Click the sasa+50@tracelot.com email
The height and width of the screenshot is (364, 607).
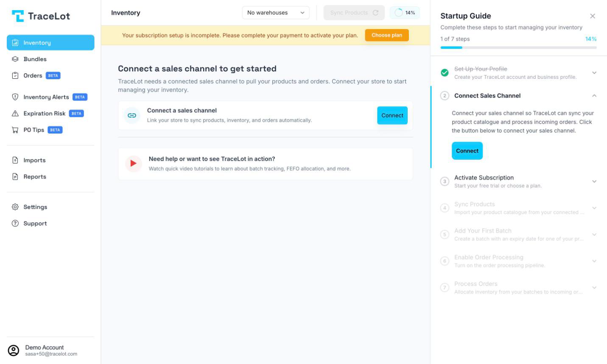51,354
